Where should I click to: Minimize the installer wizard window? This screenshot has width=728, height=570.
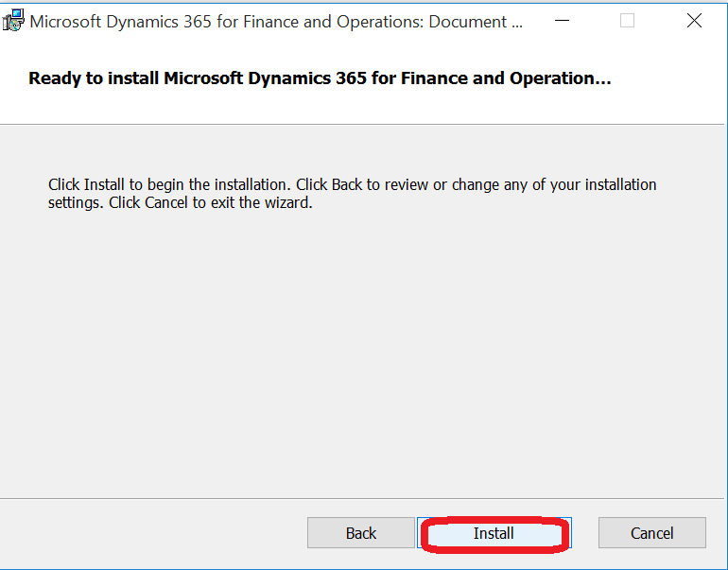tap(561, 21)
